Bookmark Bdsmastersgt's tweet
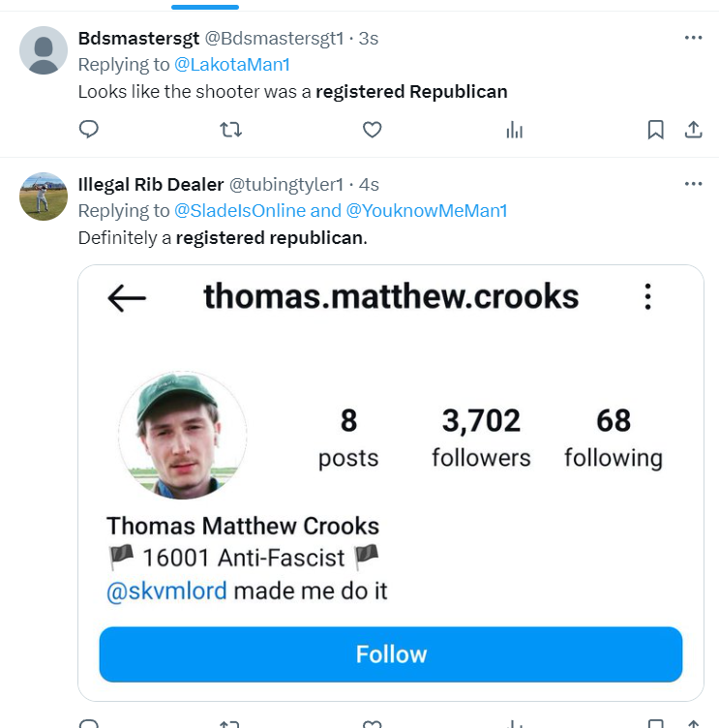 (655, 130)
